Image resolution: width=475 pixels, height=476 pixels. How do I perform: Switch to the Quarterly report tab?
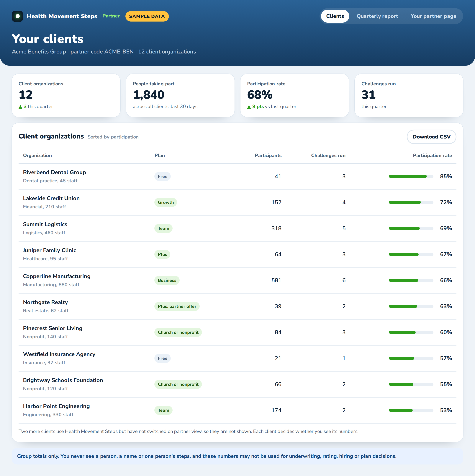(x=377, y=16)
